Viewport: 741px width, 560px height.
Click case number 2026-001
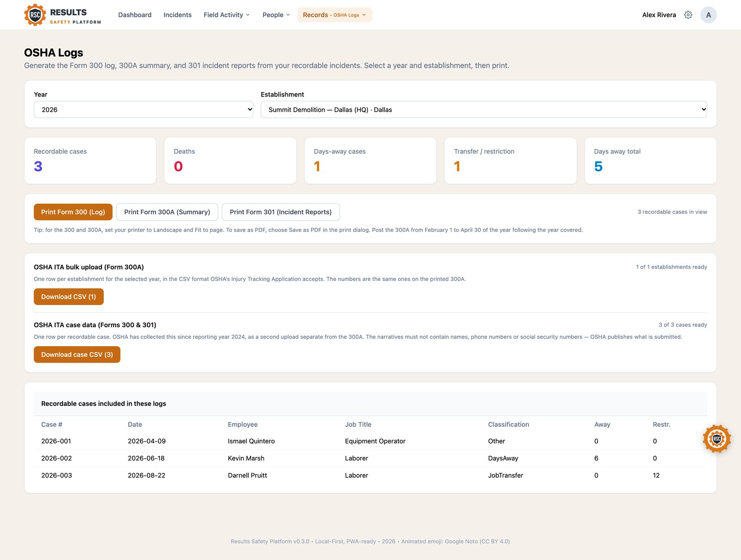56,441
